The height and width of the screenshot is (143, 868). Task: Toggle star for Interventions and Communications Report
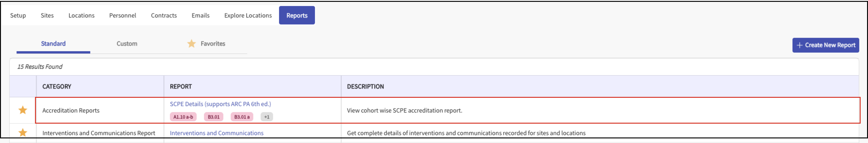tap(23, 133)
